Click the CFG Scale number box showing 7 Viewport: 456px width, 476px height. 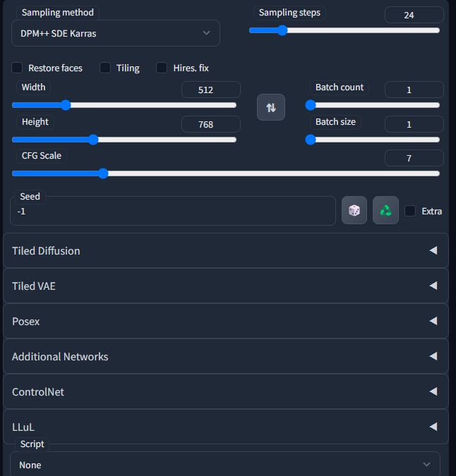[x=414, y=158]
